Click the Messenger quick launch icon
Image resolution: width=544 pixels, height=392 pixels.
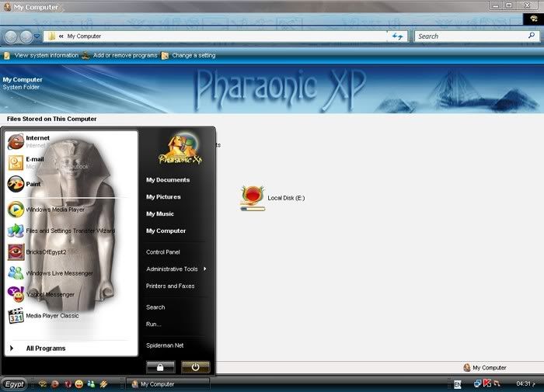(91, 384)
